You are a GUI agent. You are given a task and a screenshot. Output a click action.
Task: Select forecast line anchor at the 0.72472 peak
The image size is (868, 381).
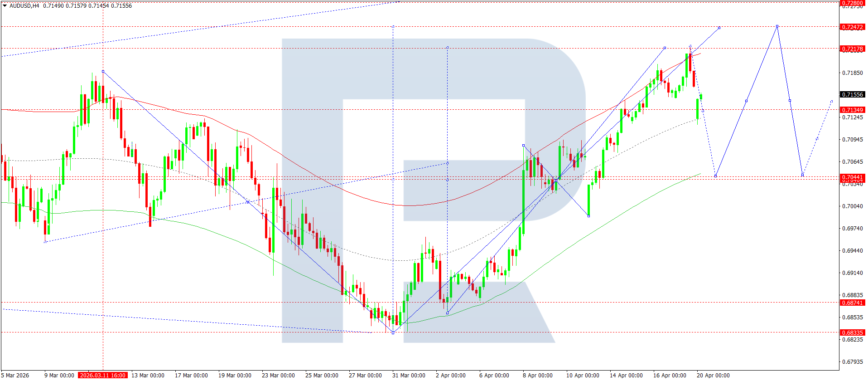777,26
